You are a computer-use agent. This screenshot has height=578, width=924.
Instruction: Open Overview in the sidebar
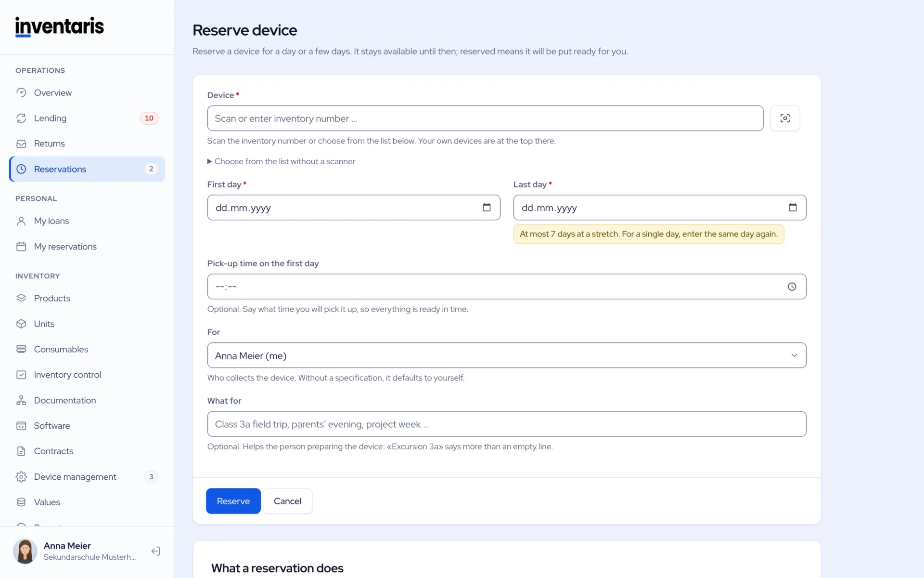point(87,92)
